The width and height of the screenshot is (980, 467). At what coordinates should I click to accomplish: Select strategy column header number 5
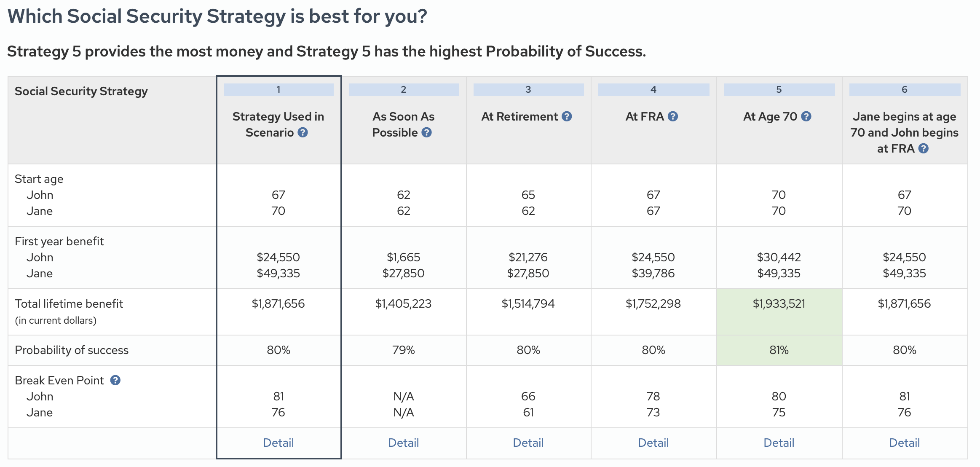779,90
